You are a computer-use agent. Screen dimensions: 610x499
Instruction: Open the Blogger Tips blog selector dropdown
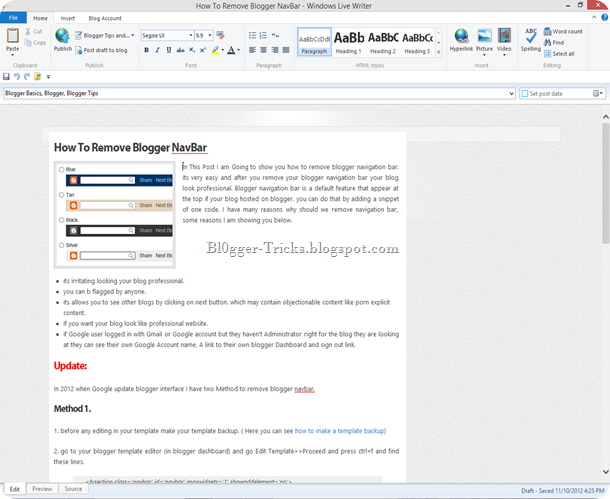(132, 35)
